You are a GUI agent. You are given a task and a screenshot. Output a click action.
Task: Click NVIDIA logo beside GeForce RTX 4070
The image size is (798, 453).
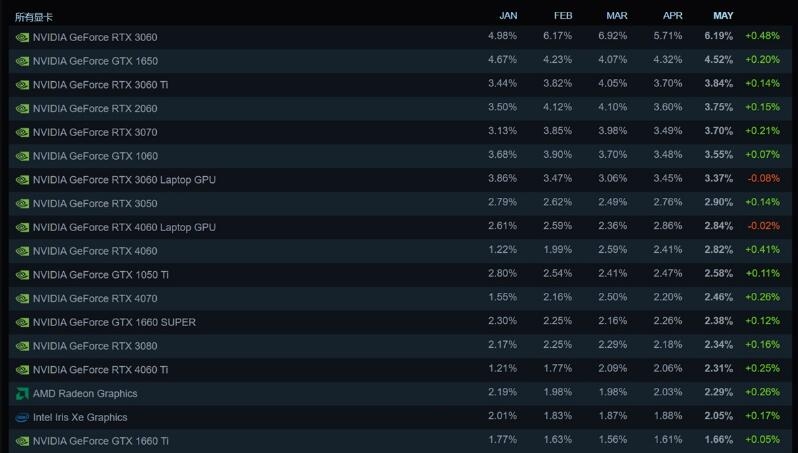(x=22, y=298)
